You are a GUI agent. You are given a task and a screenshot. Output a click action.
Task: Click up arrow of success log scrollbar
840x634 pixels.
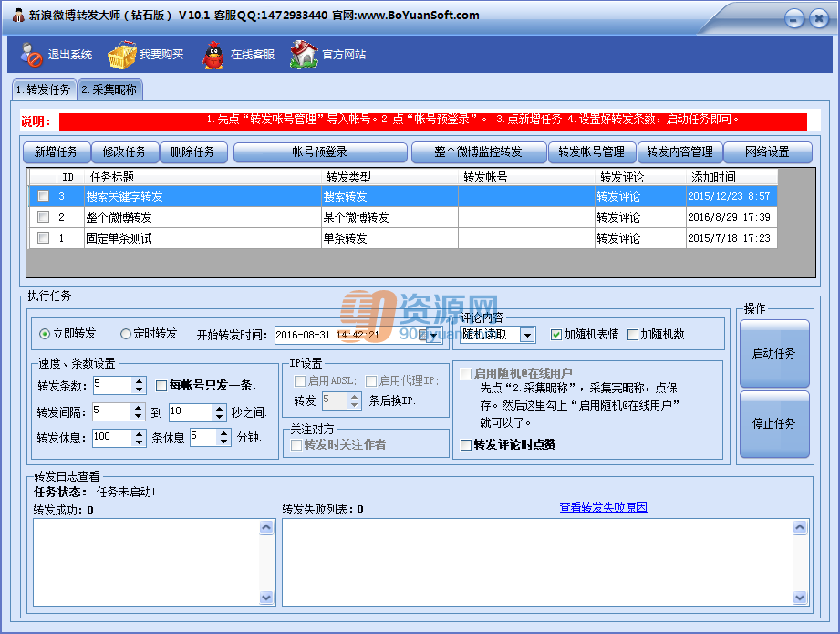tap(266, 527)
